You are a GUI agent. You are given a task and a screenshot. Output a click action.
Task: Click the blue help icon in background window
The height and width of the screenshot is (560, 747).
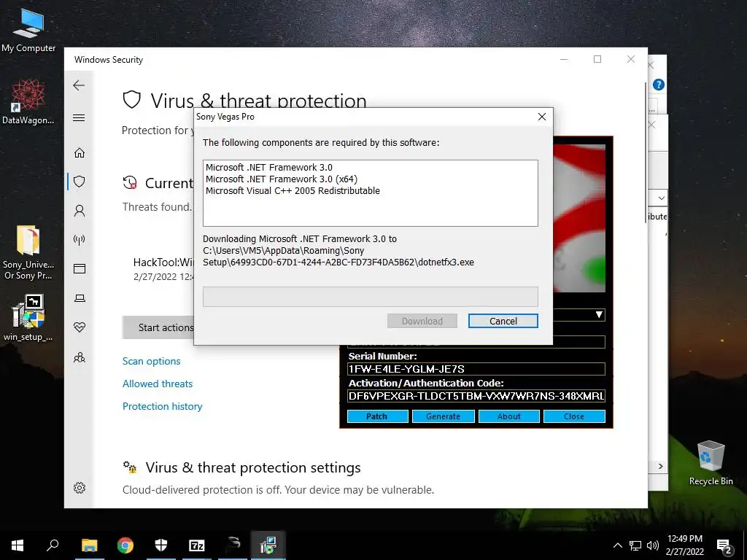pos(659,85)
